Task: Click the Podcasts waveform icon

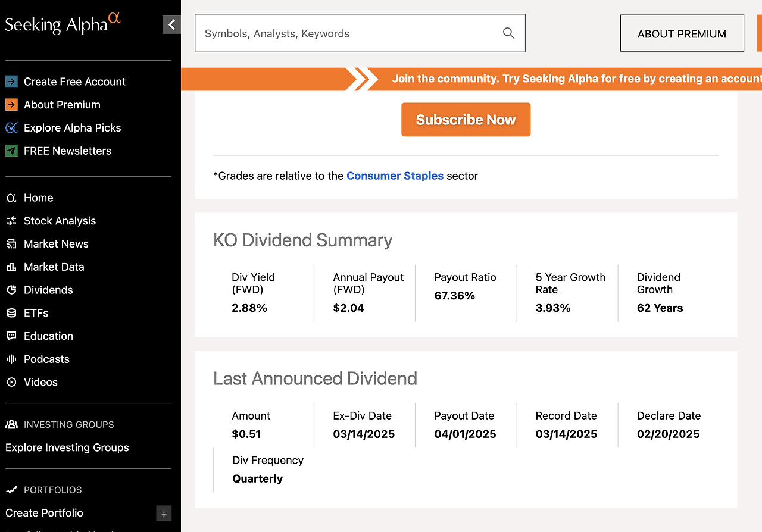Action: point(11,359)
